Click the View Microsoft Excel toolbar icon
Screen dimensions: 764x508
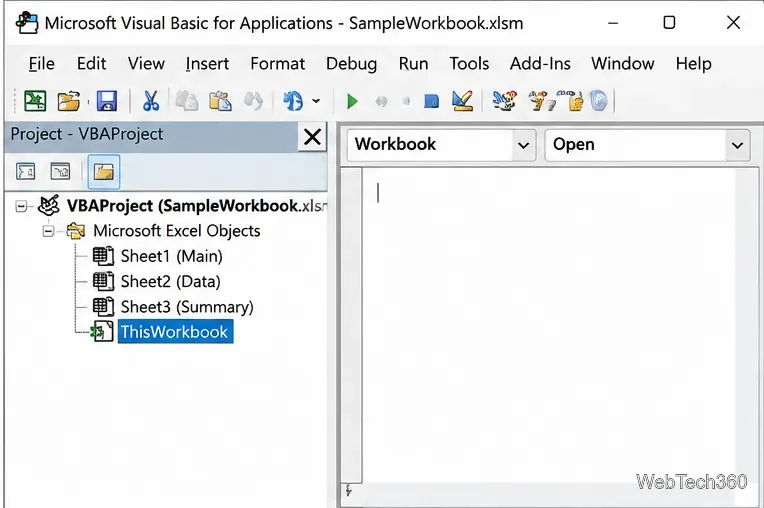(x=35, y=101)
